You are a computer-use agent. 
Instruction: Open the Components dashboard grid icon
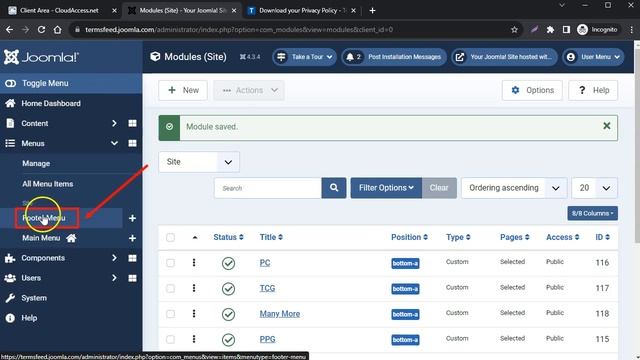pos(132,258)
